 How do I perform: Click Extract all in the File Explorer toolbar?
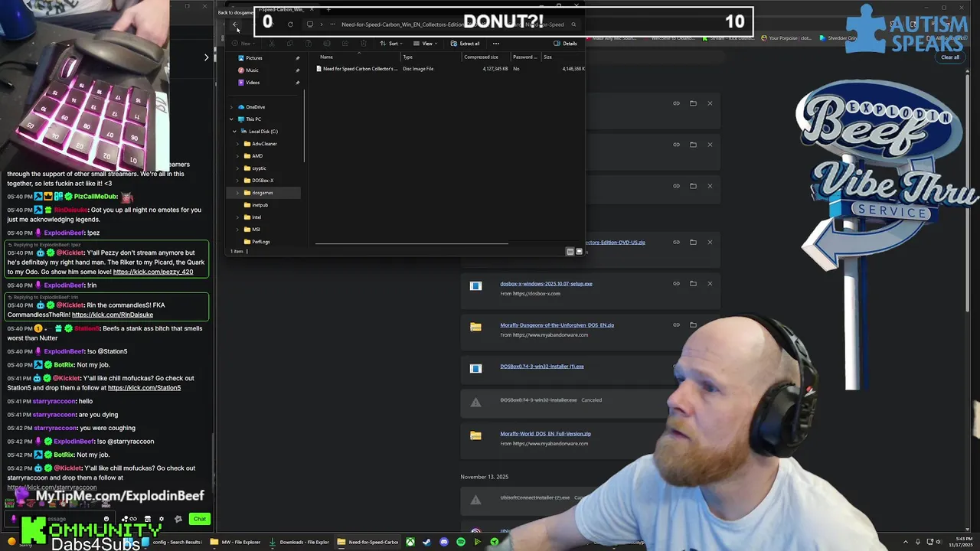[465, 44]
